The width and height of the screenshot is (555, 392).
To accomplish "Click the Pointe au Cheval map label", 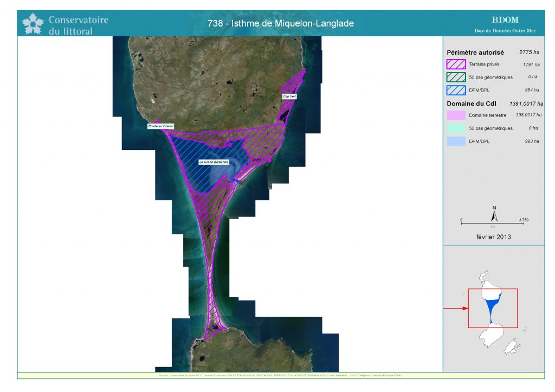I will pos(160,126).
